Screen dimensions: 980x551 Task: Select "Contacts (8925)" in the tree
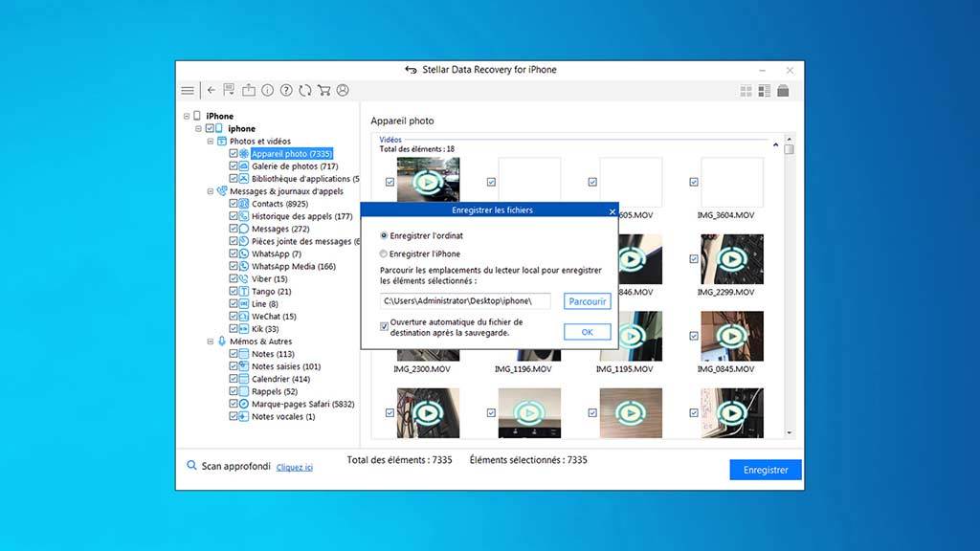279,204
